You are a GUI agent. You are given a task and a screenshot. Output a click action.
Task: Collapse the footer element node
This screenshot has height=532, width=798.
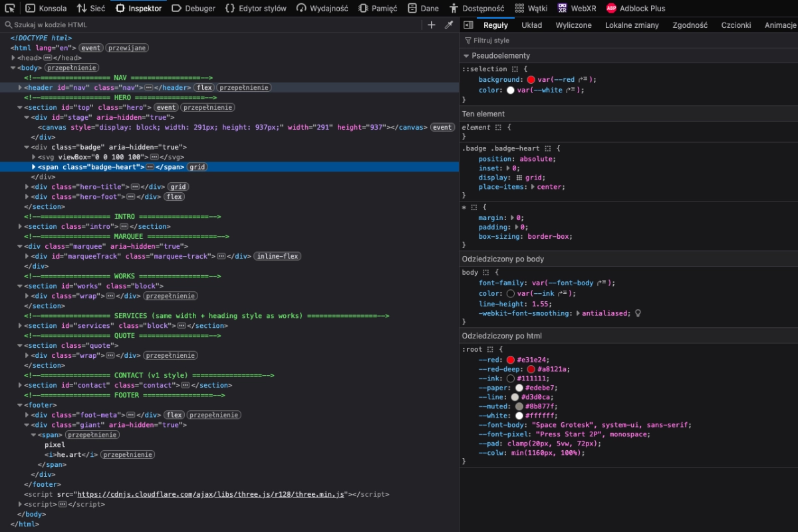pos(20,405)
